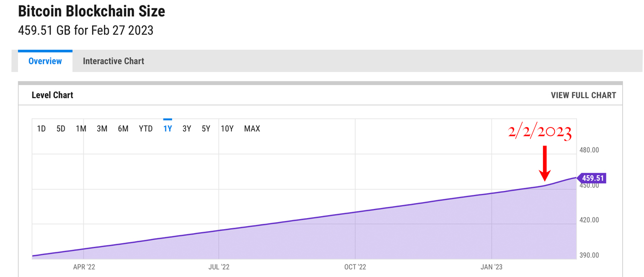This screenshot has width=644, height=277.
Task: Click the red 2/2/2023 date annotation
Action: (539, 133)
